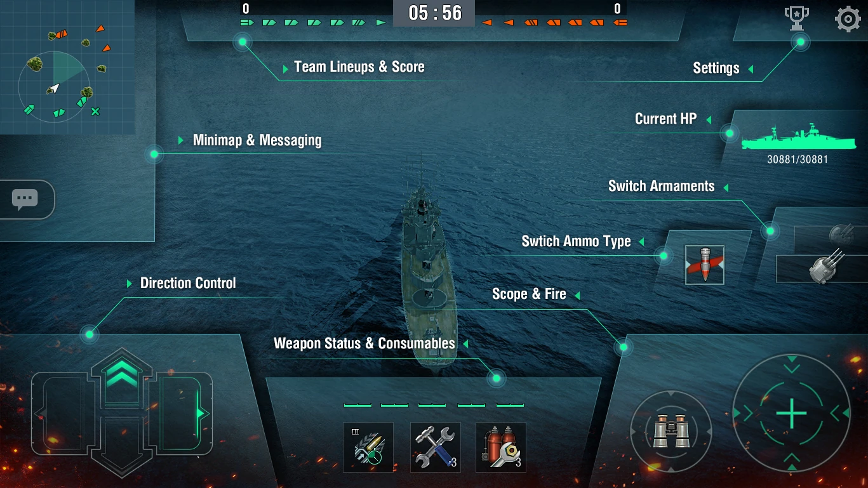The width and height of the screenshot is (868, 488).
Task: Fire using the crosshair button
Action: coord(791,414)
